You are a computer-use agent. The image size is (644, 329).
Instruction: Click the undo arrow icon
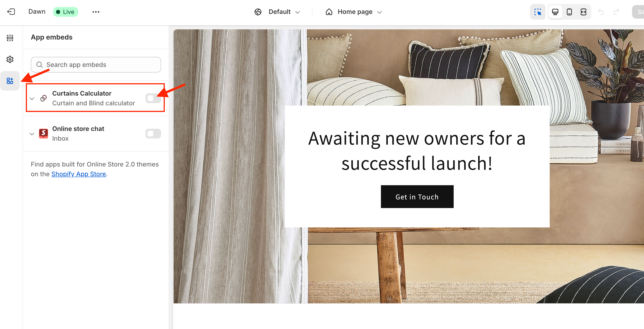(x=601, y=11)
